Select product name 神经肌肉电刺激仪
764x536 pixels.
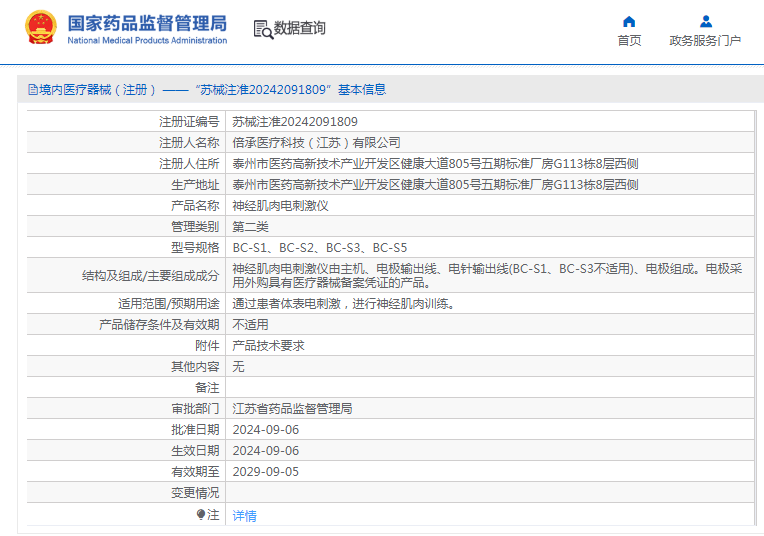[280, 206]
